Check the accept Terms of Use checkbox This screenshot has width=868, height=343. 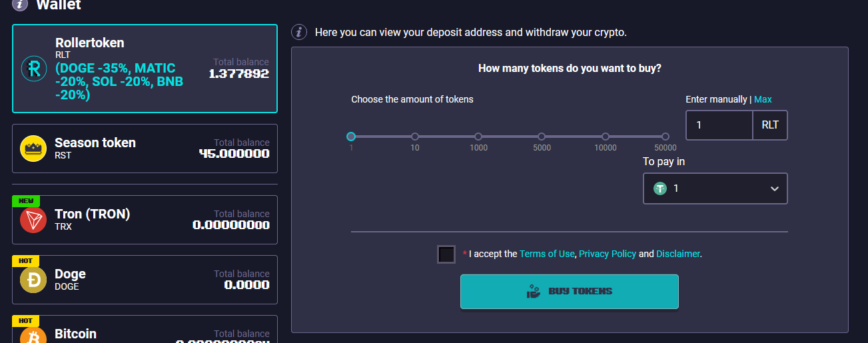click(446, 254)
